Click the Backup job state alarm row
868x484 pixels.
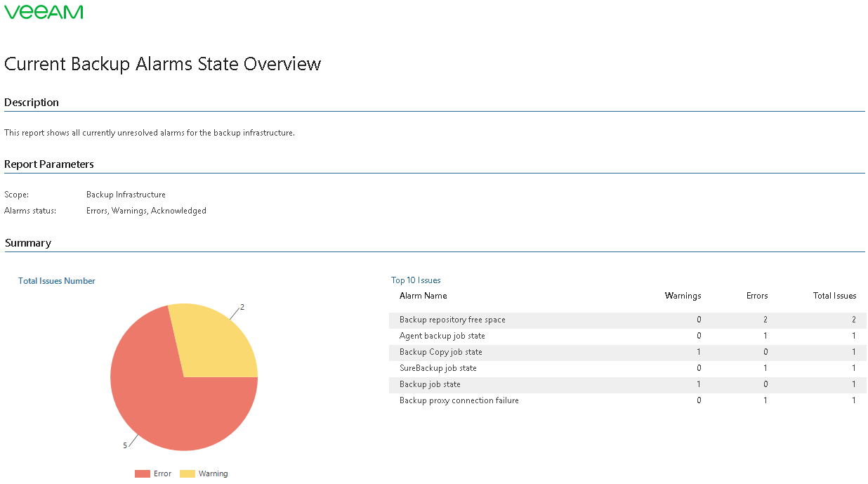point(430,384)
